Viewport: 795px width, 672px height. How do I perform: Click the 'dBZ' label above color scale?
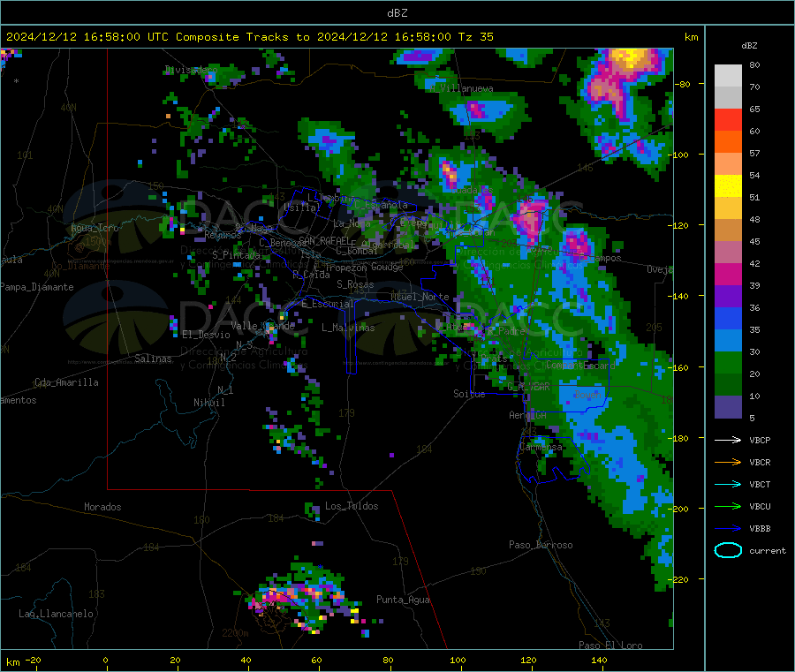[749, 46]
